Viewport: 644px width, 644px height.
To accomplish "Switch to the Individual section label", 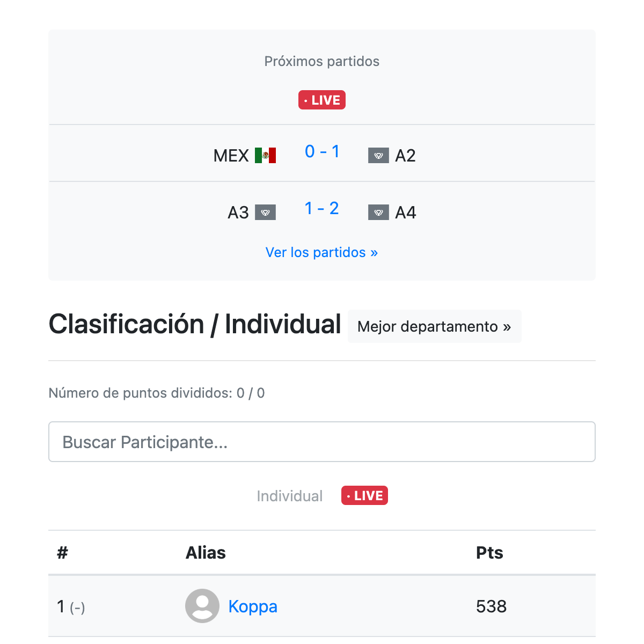I will [x=289, y=496].
